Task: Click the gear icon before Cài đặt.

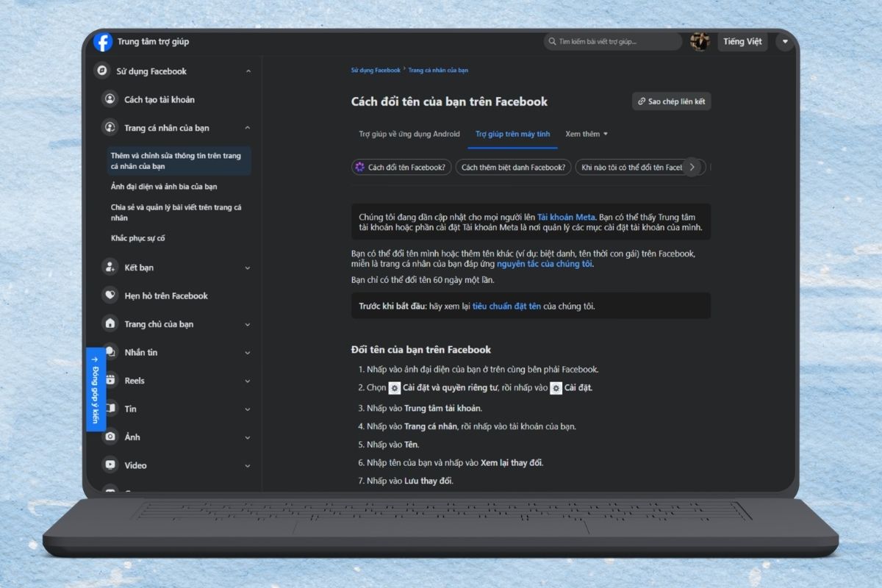Action: pos(556,388)
